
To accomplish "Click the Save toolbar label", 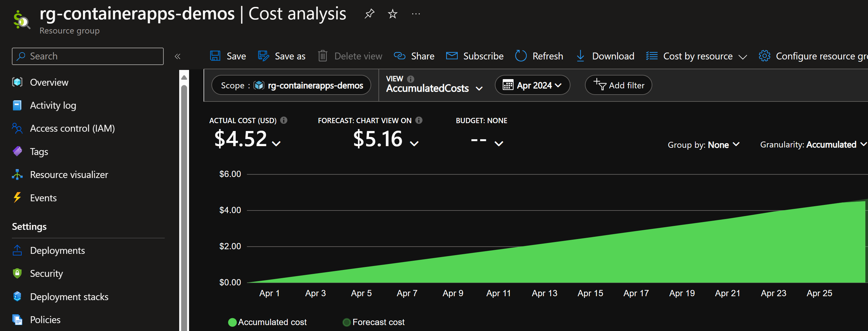I will coord(236,56).
